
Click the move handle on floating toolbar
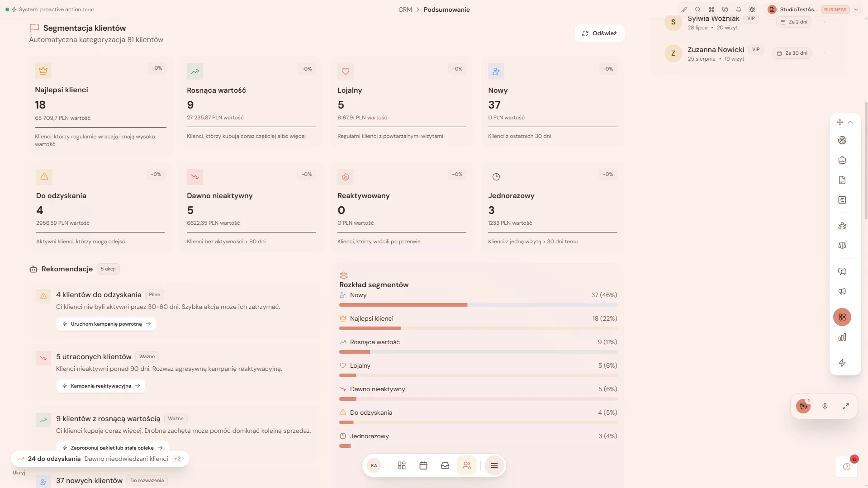pos(840,122)
